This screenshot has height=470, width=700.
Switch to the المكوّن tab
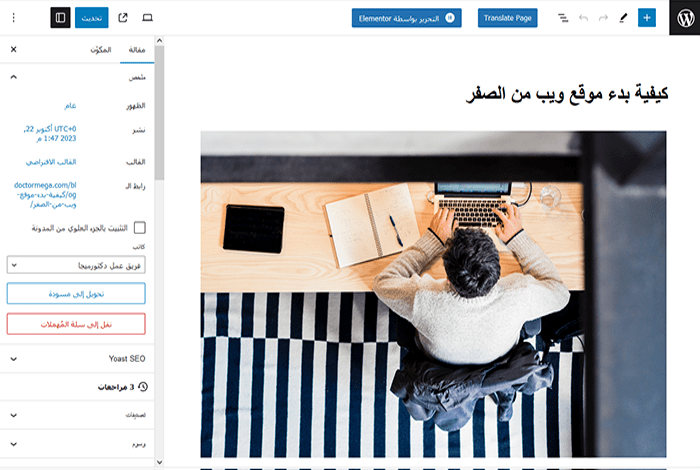101,50
